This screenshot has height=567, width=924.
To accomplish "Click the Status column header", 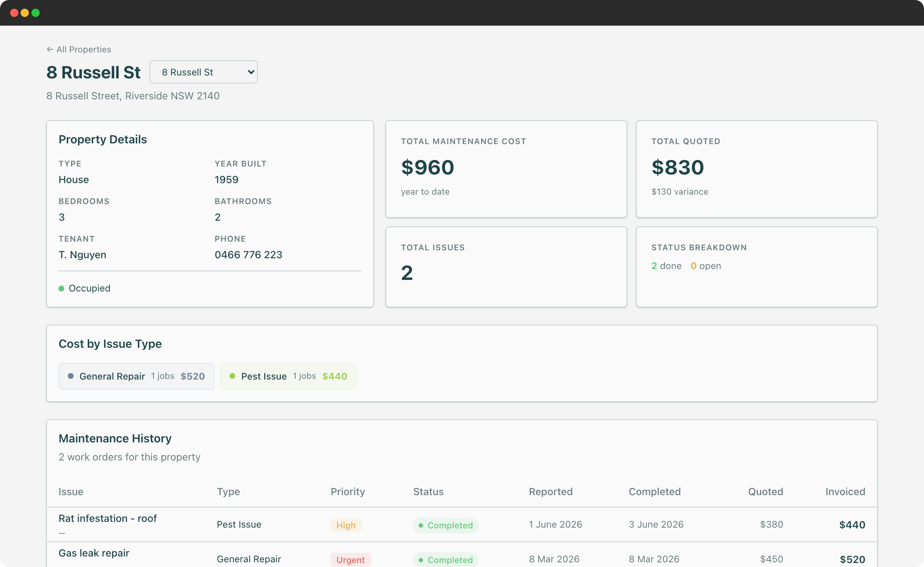I will (428, 492).
